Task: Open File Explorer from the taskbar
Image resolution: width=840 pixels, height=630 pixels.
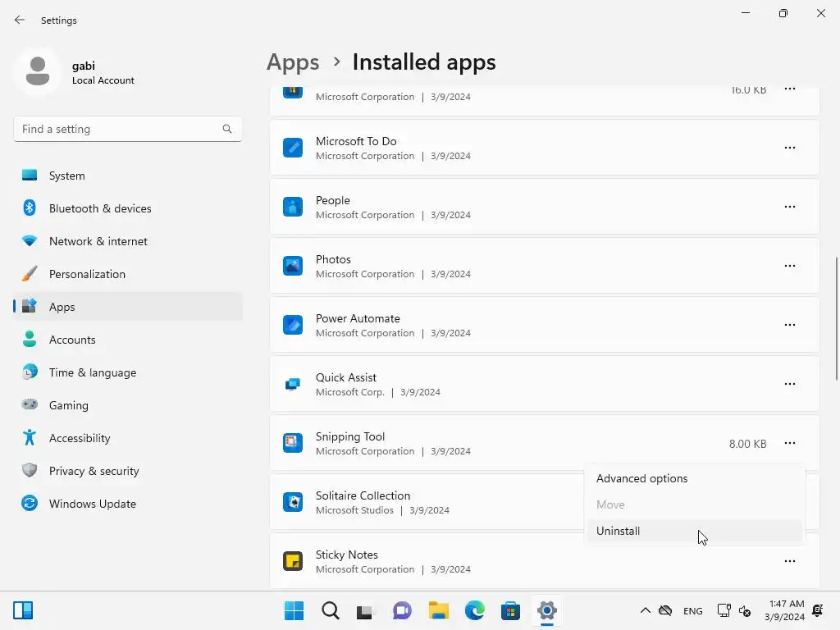Action: (x=438, y=610)
